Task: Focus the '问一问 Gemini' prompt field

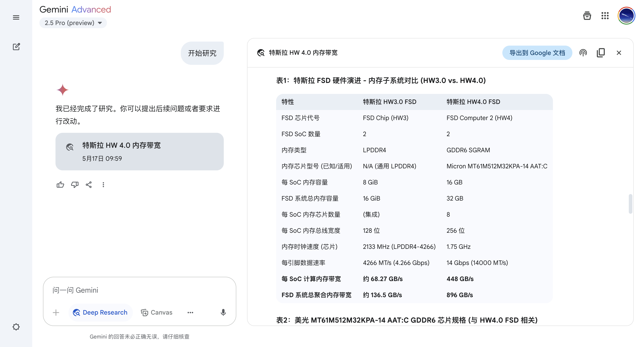Action: pyautogui.click(x=139, y=290)
